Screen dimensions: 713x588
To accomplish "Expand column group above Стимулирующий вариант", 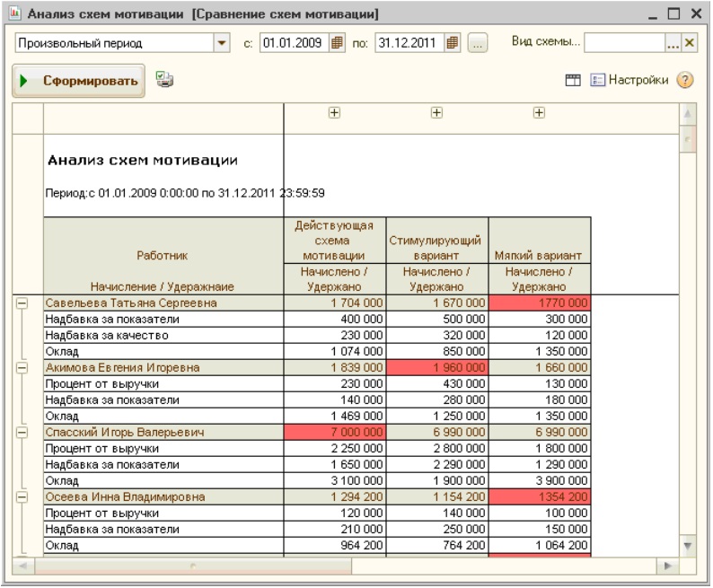I will (436, 113).
